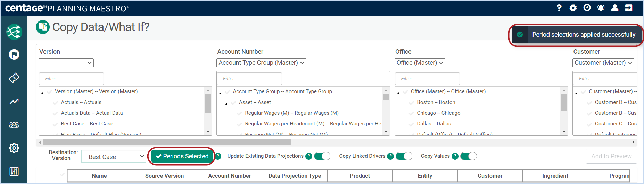Click help icon for Copy Values
The height and width of the screenshot is (184, 644).
pos(455,156)
